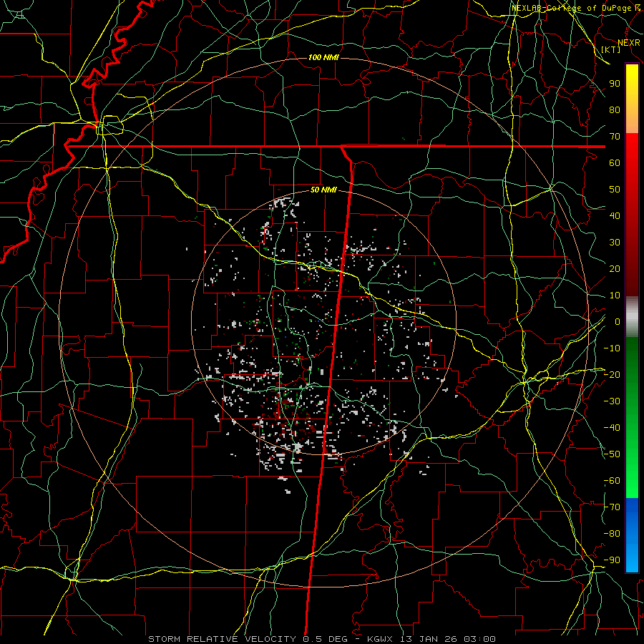
Task: Click the -20 label on the velocity scale
Action: [x=612, y=375]
